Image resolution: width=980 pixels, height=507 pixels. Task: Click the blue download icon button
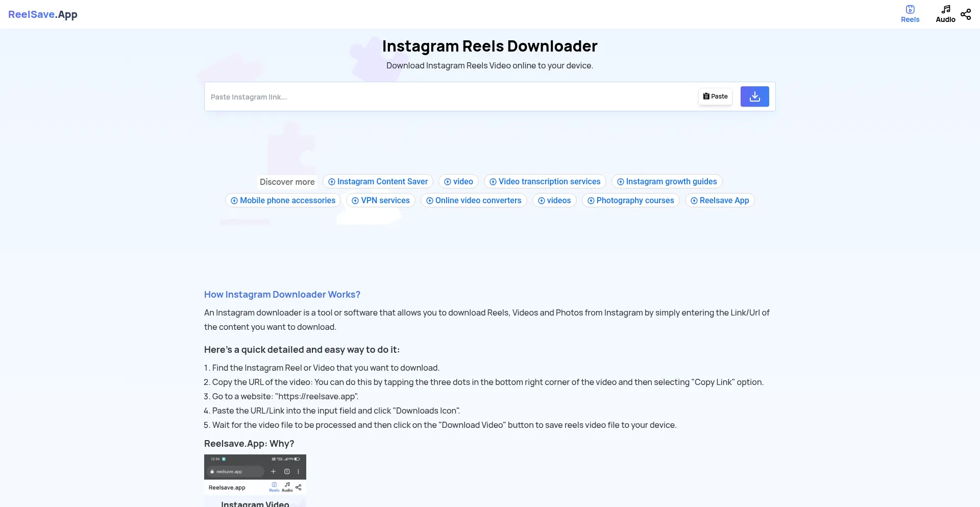coord(754,96)
